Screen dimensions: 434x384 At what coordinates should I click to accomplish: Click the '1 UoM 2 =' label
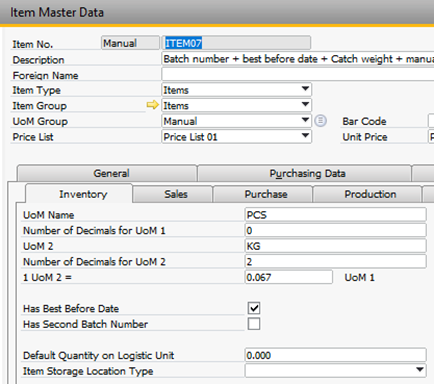coord(47,277)
